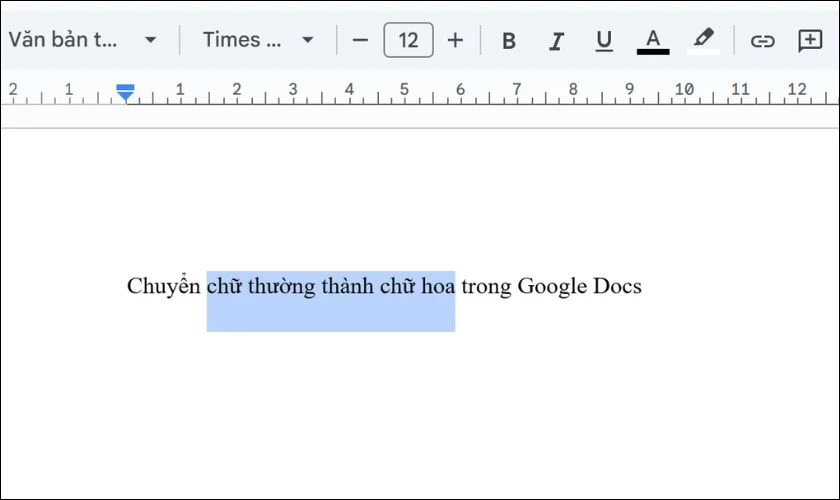Open the Times font dropdown

(258, 40)
